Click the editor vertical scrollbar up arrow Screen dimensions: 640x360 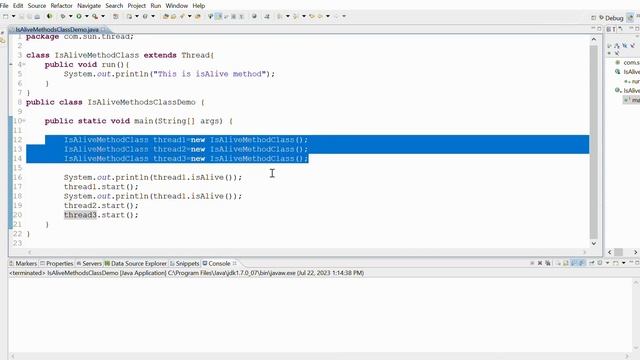point(593,40)
